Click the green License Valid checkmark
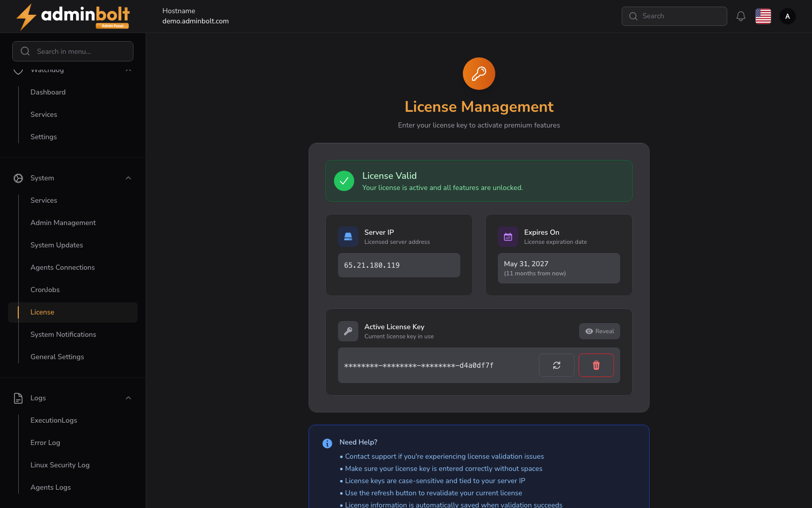Viewport: 812px width, 508px height. [x=344, y=181]
